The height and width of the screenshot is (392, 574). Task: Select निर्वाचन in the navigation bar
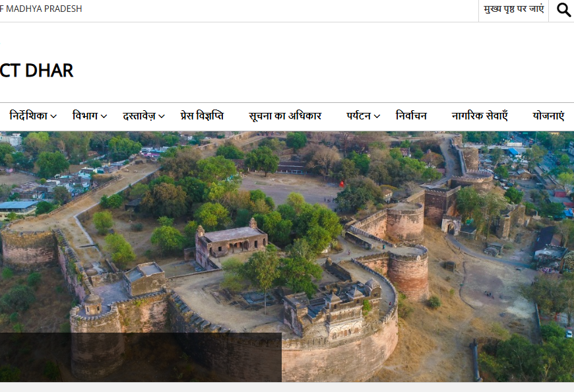pos(411,116)
